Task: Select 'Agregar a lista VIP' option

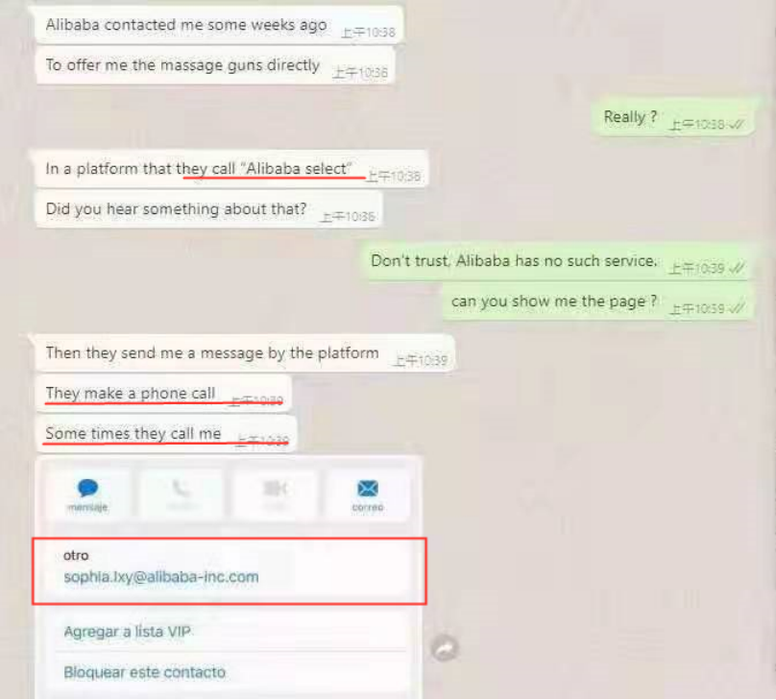Action: pos(127,631)
